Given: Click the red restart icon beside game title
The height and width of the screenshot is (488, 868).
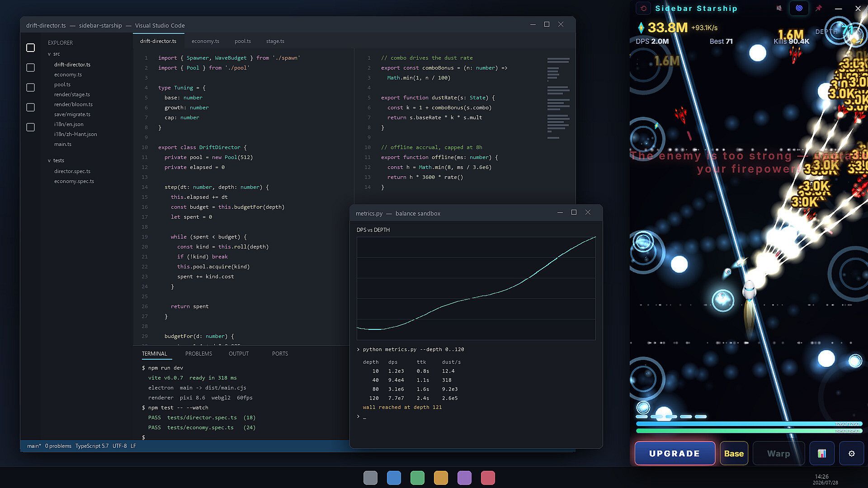Looking at the screenshot, I should pyautogui.click(x=643, y=8).
